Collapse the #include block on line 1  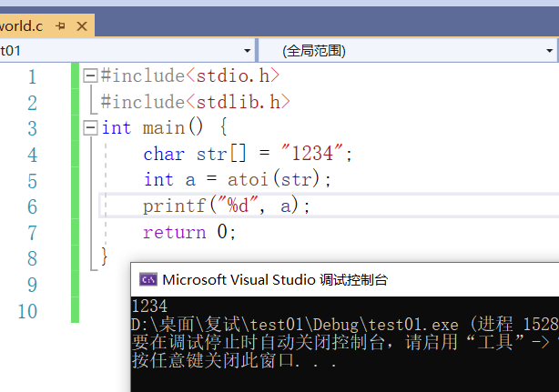tap(90, 75)
